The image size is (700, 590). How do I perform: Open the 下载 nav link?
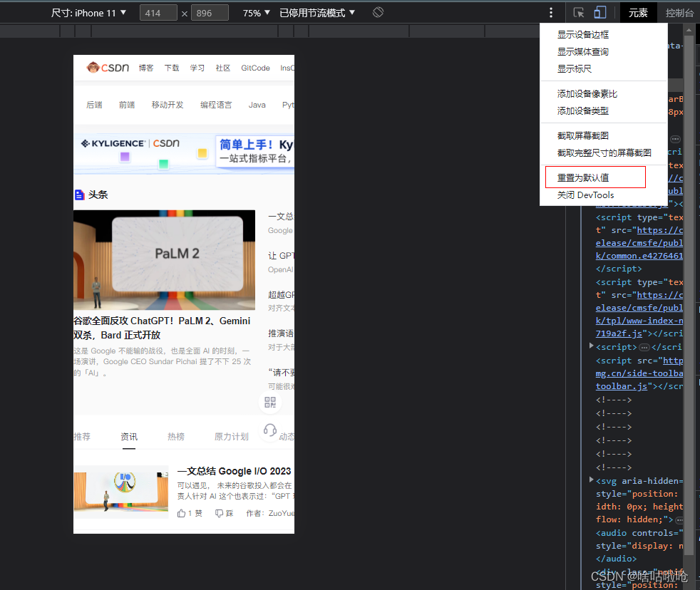tap(171, 68)
